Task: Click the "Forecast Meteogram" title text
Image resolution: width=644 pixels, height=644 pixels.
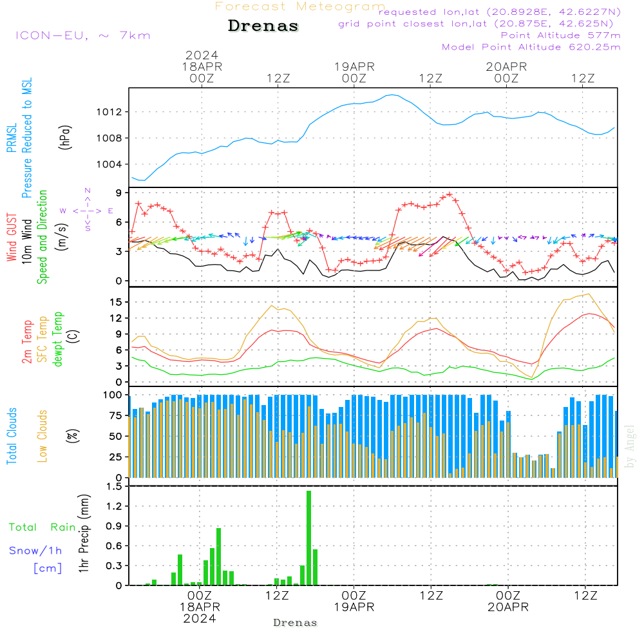Action: click(x=299, y=6)
